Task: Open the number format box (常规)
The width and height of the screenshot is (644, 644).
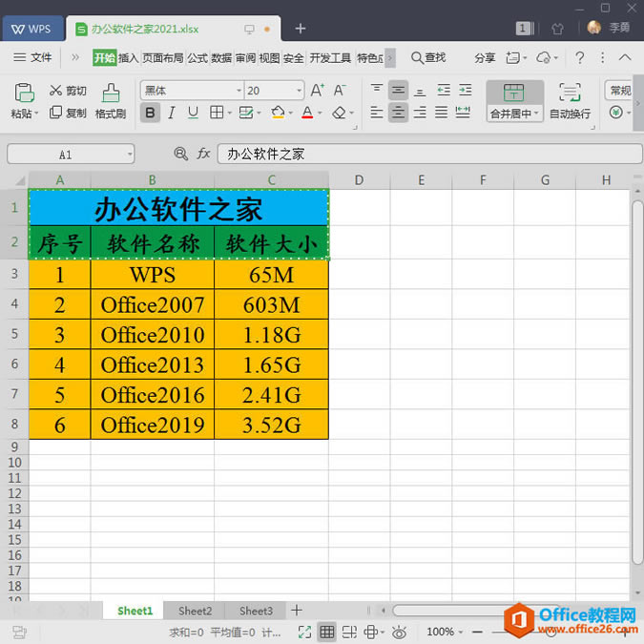Action: [619, 90]
